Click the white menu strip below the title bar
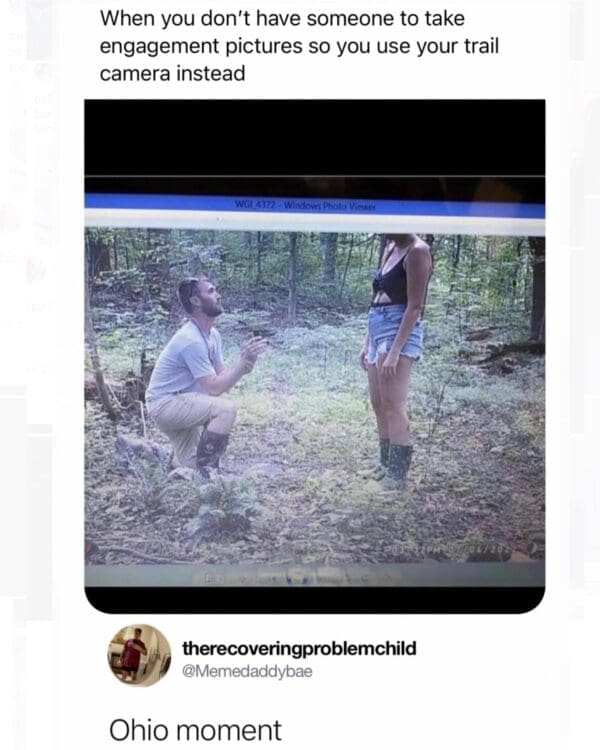The image size is (600, 750). coord(314,225)
